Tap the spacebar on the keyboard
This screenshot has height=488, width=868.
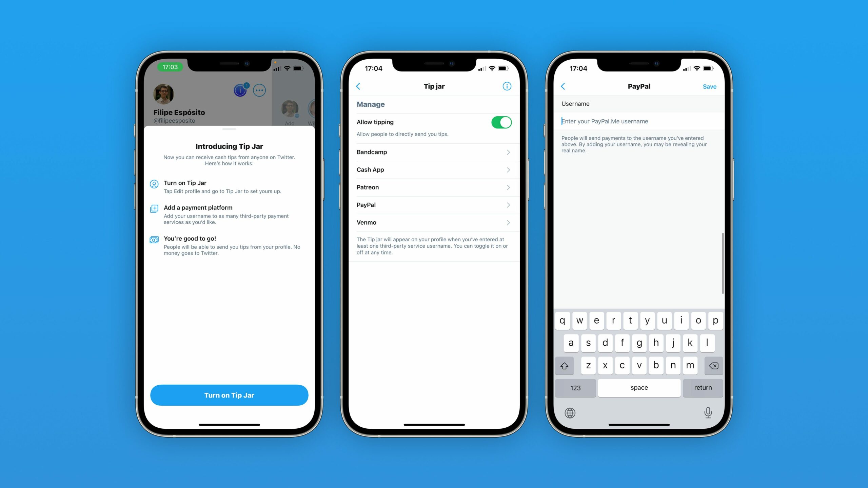tap(639, 387)
